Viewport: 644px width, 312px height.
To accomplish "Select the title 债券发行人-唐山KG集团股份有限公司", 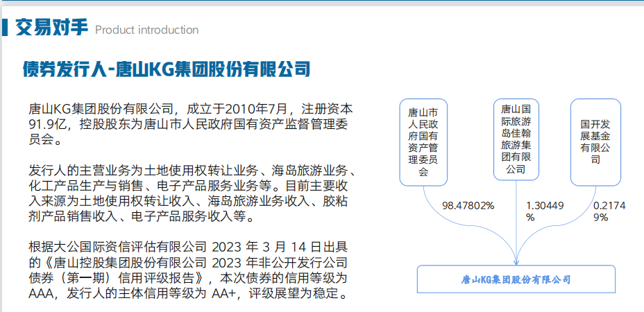I will tap(167, 69).
